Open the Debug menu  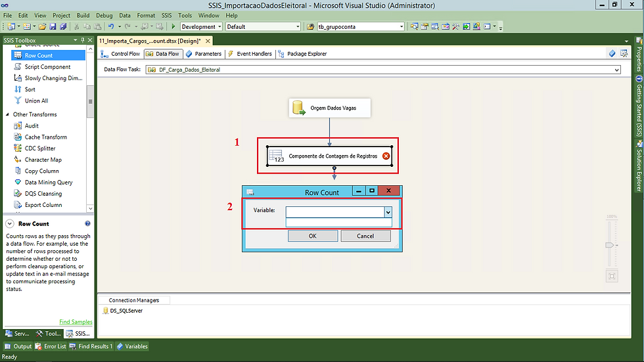tap(104, 16)
